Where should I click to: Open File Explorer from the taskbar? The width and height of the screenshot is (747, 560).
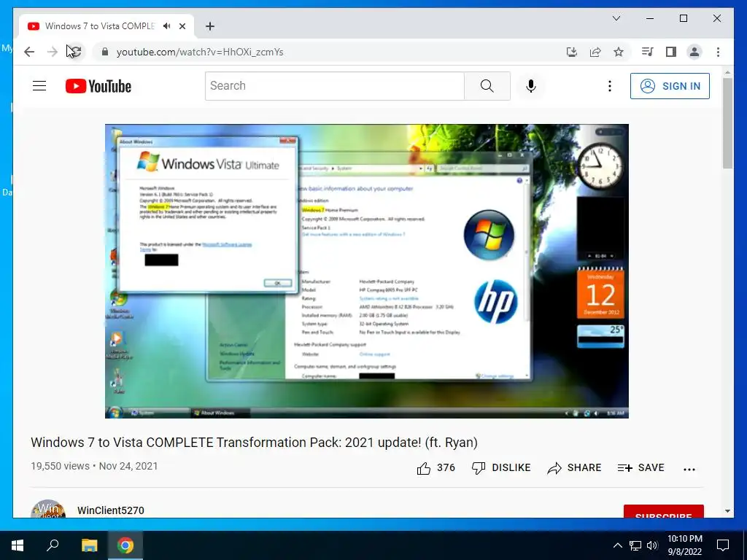coord(89,545)
